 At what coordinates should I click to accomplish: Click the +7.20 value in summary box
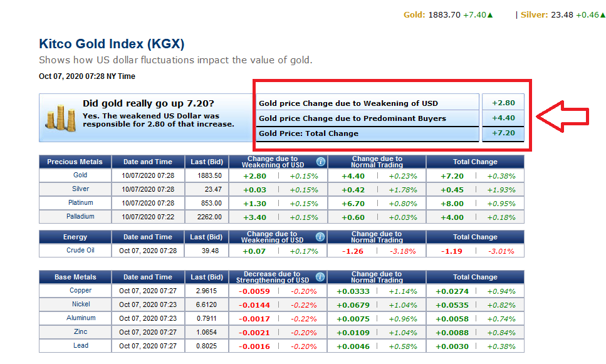503,133
